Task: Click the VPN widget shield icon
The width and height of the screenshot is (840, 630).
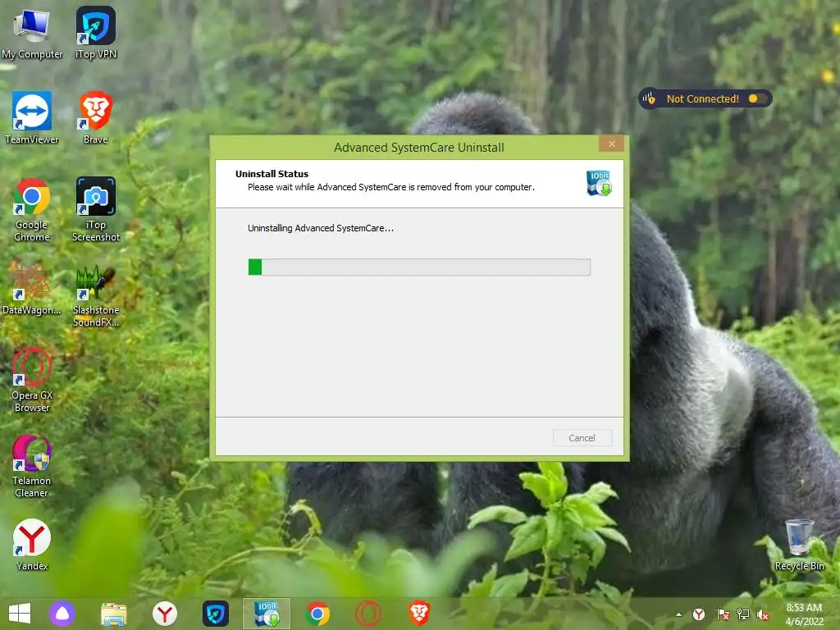Action: click(650, 98)
